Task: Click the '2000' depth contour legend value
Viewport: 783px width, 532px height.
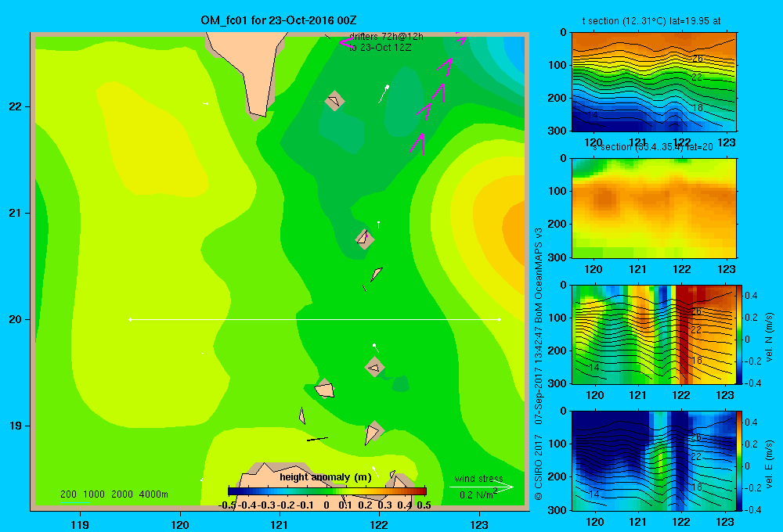Action: (x=122, y=494)
